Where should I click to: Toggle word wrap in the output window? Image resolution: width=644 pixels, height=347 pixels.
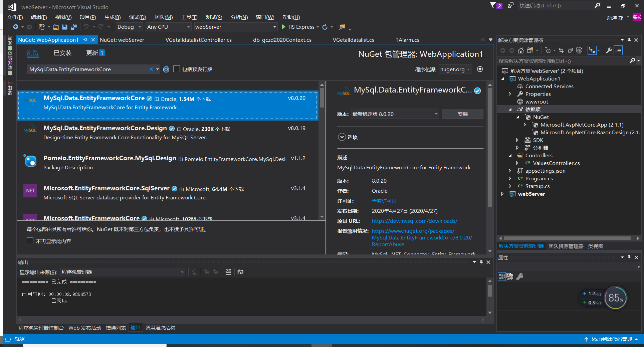240,272
